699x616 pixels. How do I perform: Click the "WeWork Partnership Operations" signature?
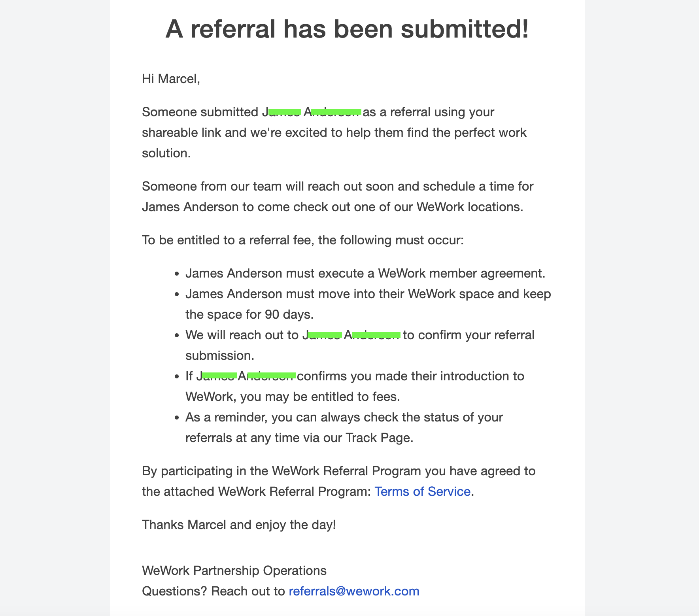(x=234, y=571)
